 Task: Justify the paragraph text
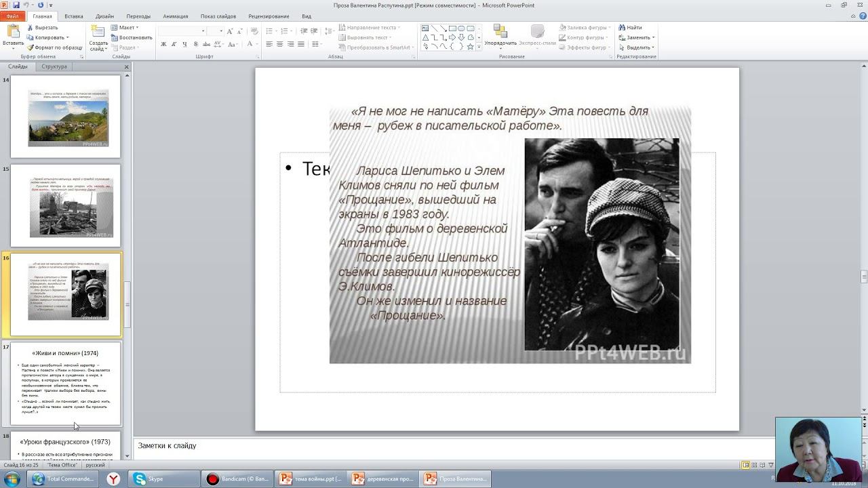click(301, 44)
